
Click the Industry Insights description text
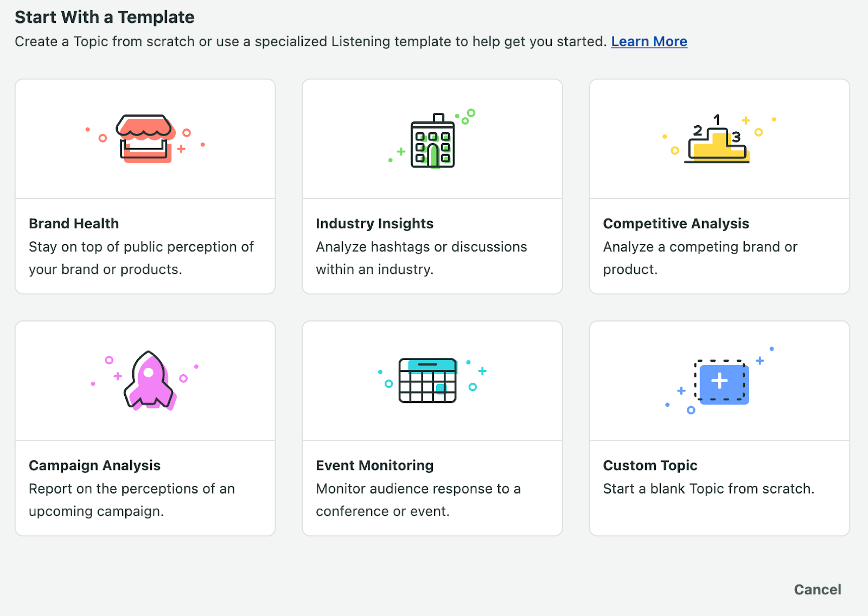(421, 258)
